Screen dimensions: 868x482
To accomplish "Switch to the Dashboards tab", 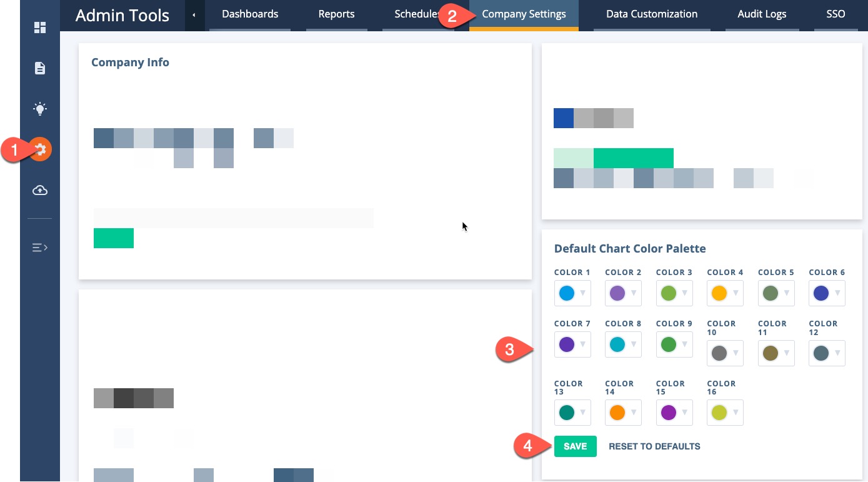I will (250, 14).
